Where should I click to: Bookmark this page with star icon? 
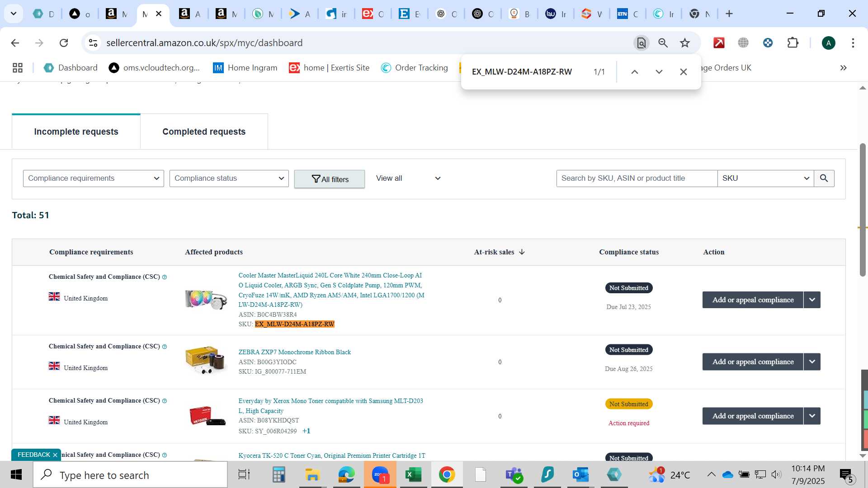point(685,43)
